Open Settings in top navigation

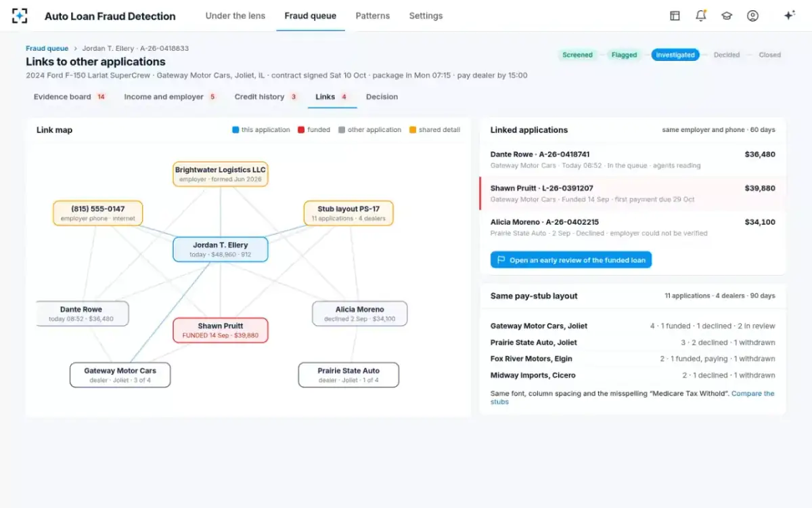click(x=426, y=16)
